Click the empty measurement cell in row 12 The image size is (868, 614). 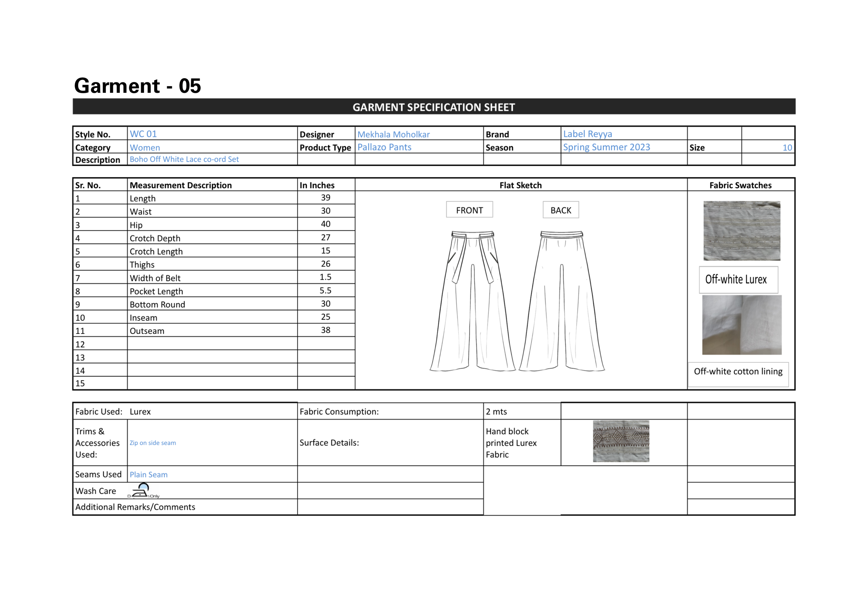212,344
